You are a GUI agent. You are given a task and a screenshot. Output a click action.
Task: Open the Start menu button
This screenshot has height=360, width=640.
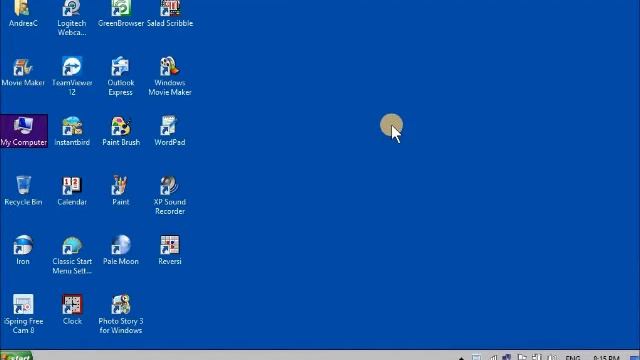(16, 356)
